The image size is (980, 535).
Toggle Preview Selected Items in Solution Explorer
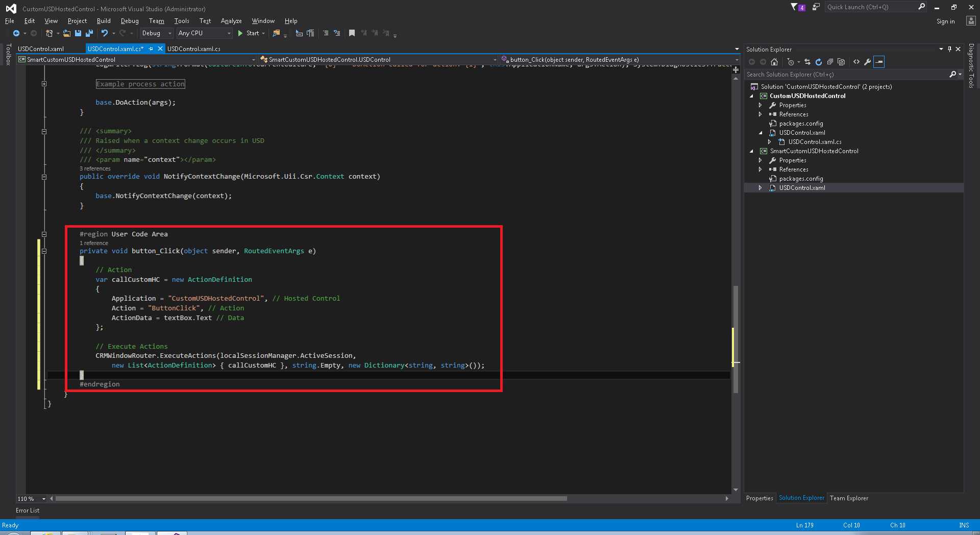879,62
